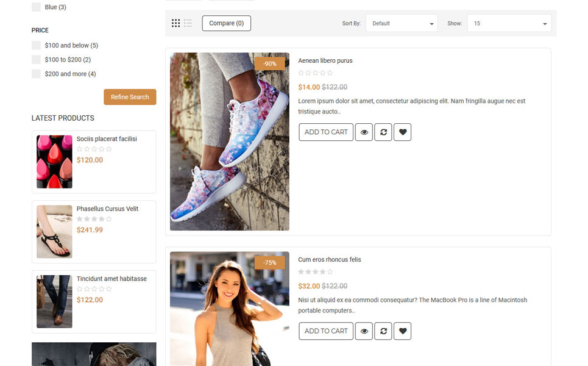Check the $100 to $200 filter

(x=36, y=60)
